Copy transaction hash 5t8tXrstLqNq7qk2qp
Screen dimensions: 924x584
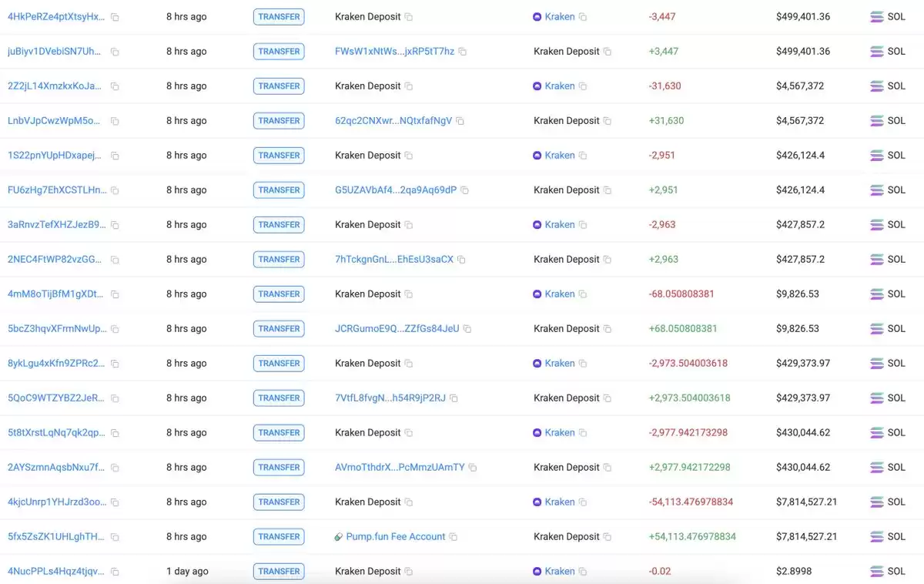click(115, 433)
